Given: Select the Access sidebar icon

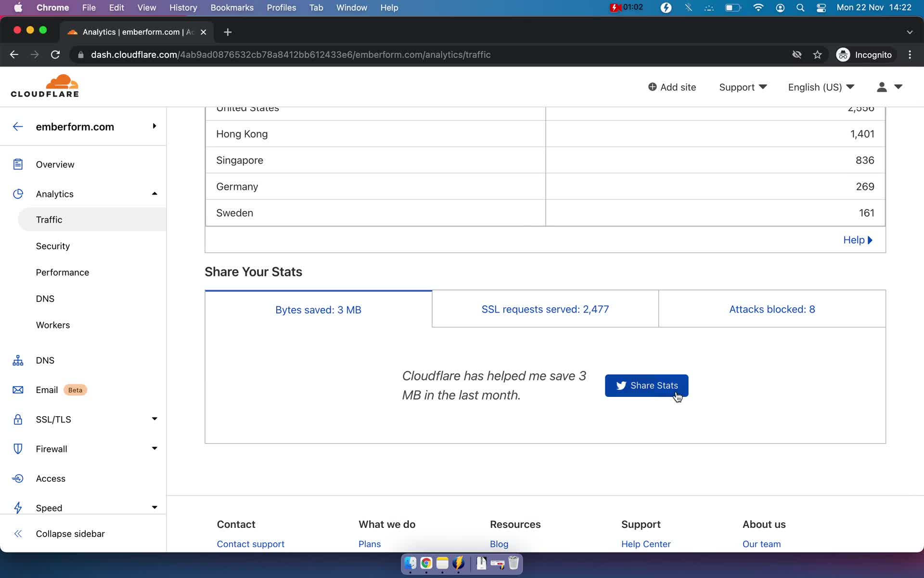Looking at the screenshot, I should (x=17, y=477).
